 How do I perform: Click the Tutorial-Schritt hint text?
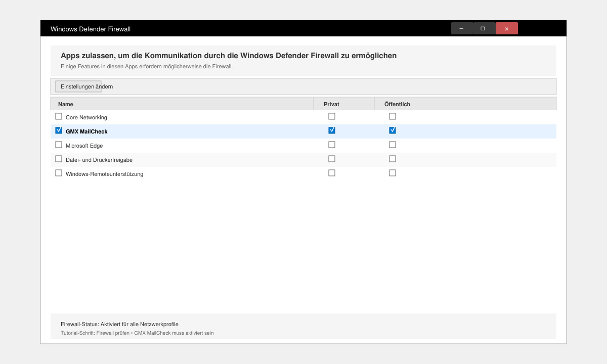[x=137, y=333]
